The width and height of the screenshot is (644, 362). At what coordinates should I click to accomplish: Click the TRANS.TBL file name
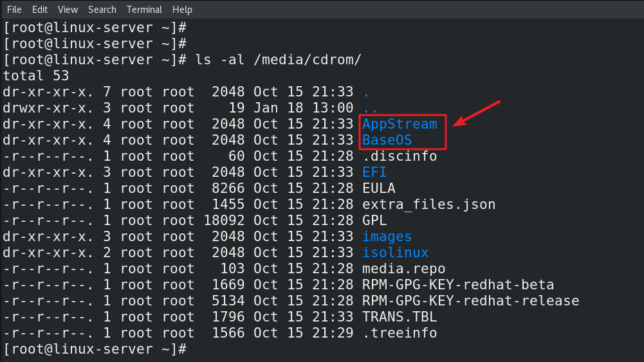[400, 317]
